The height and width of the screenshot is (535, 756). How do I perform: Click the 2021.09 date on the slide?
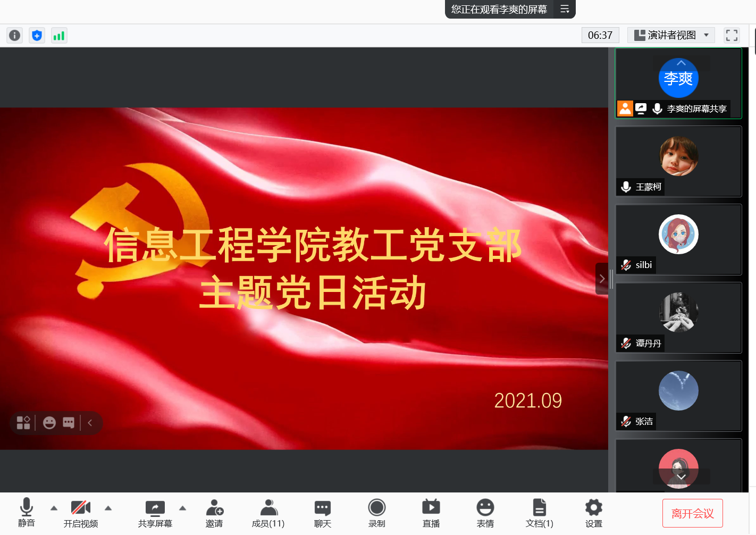528,400
